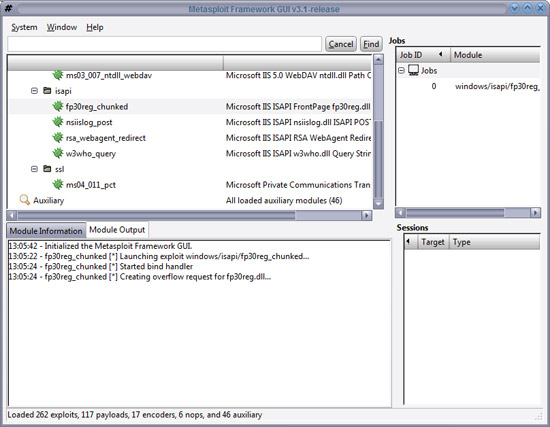550x427 pixels.
Task: Collapse the ssl folder node
Action: pyautogui.click(x=34, y=169)
